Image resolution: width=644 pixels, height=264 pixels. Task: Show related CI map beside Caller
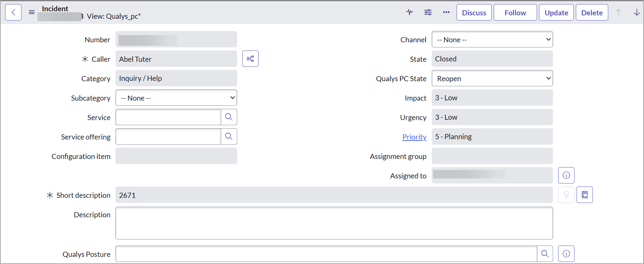pos(250,59)
